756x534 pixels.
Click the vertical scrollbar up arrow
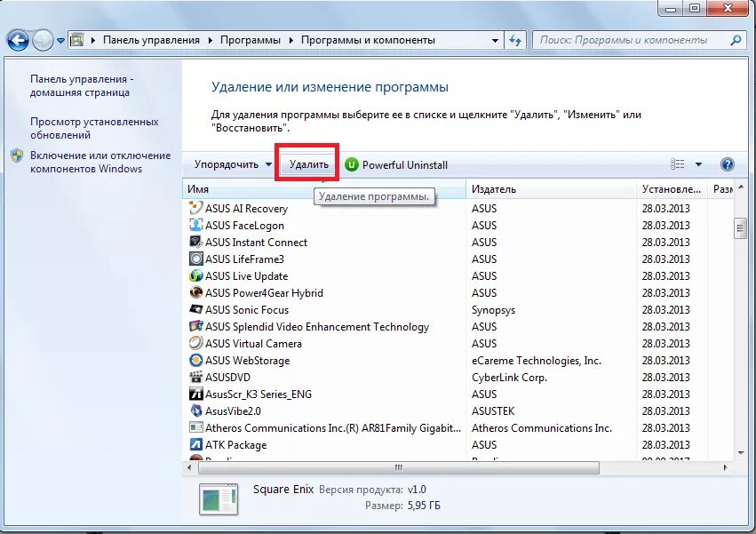pyautogui.click(x=741, y=187)
